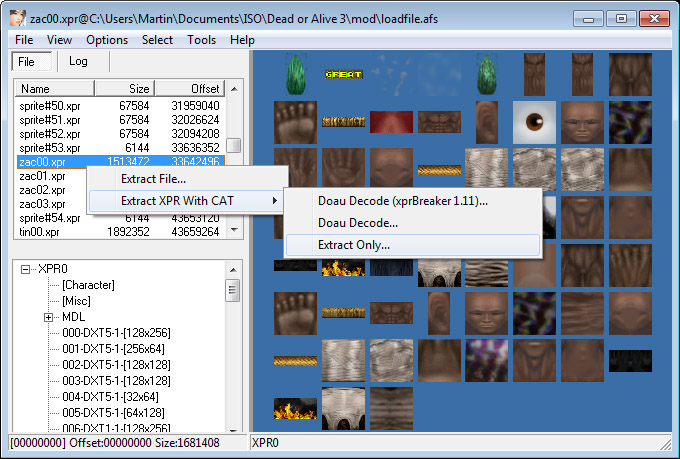This screenshot has height=459, width=680.
Task: Click the tree view scrollbar thumb
Action: coord(232,290)
